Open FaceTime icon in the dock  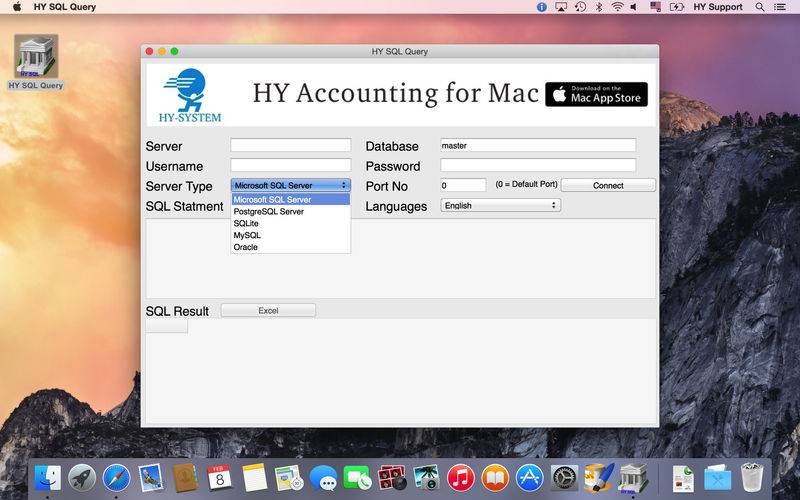point(357,478)
